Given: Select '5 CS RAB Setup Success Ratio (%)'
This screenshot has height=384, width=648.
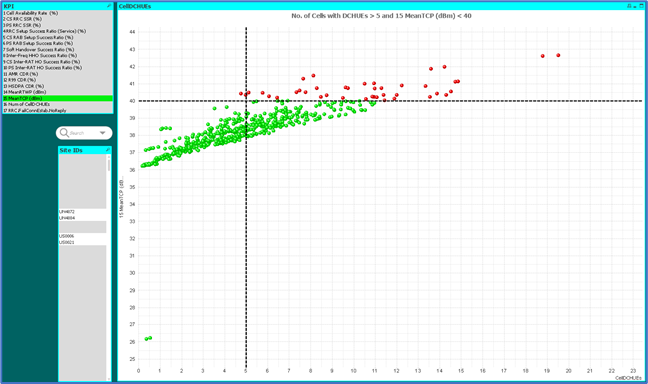Looking at the screenshot, I should pyautogui.click(x=57, y=37).
